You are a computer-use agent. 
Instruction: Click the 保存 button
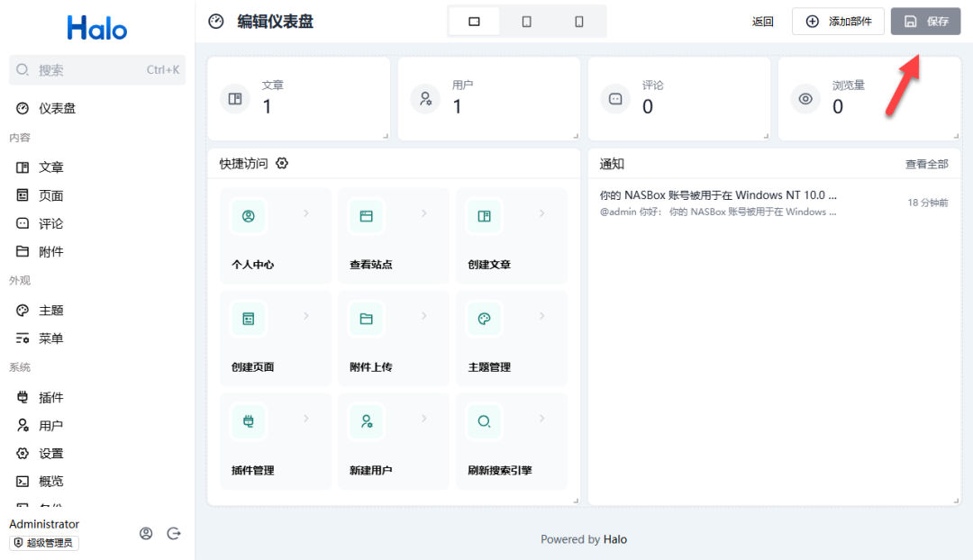tap(925, 22)
